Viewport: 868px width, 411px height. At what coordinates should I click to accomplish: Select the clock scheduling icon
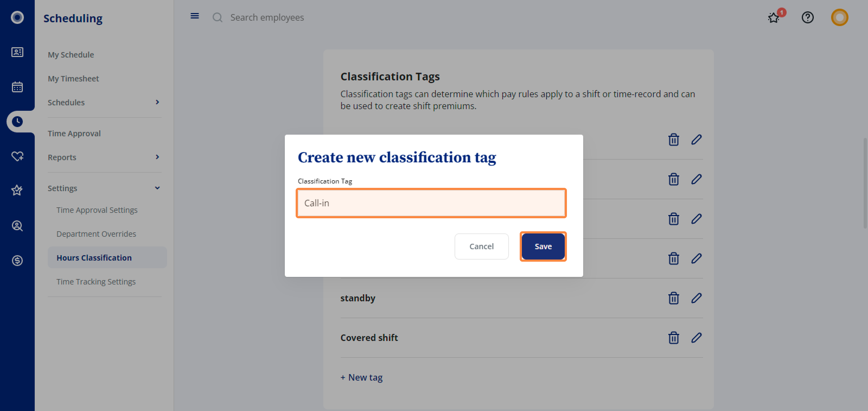(x=17, y=121)
